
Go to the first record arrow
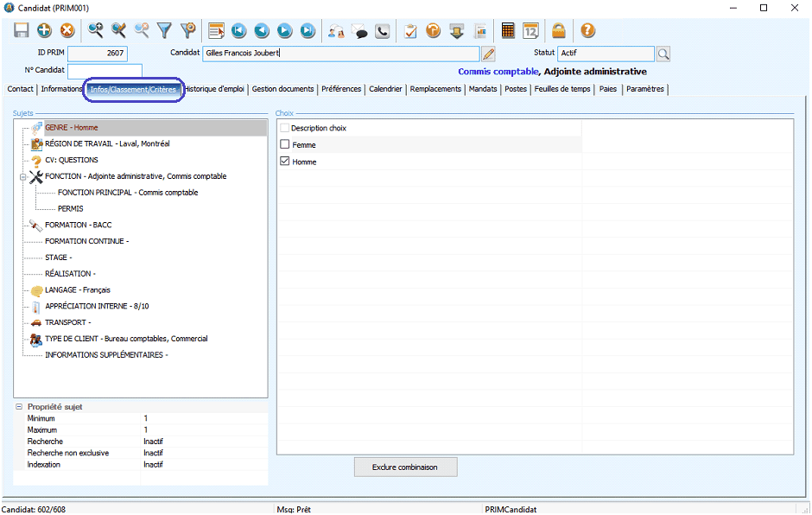coord(238,30)
